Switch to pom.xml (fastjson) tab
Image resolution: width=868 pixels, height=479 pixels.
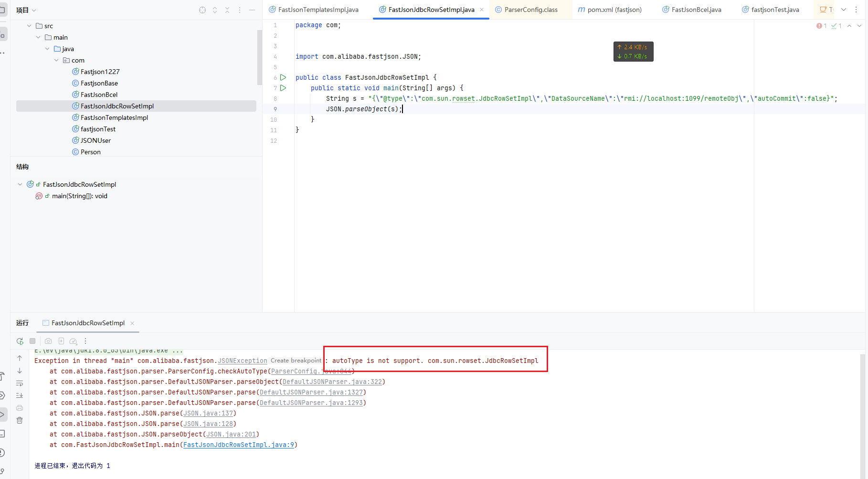coord(610,10)
